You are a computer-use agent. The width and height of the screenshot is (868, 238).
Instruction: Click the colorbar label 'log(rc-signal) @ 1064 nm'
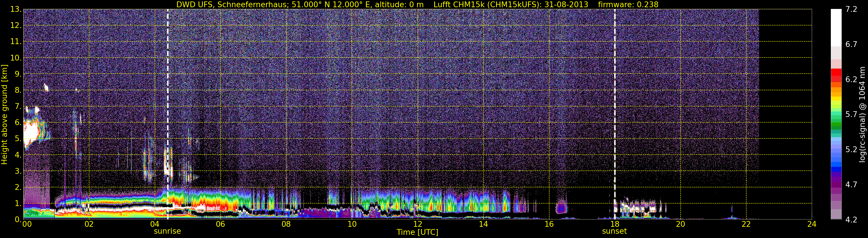(x=862, y=115)
